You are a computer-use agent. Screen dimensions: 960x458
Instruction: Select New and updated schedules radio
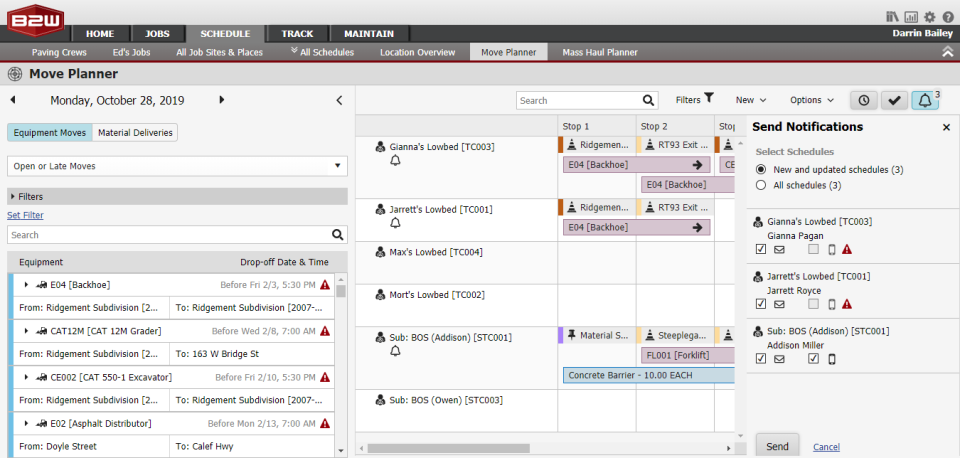point(761,170)
